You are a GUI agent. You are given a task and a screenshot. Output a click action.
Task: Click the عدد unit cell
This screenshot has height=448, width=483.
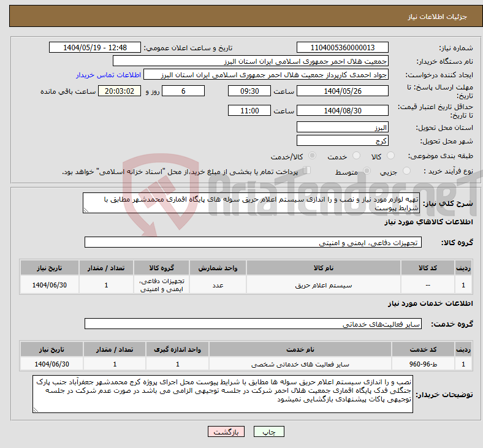[218, 285]
